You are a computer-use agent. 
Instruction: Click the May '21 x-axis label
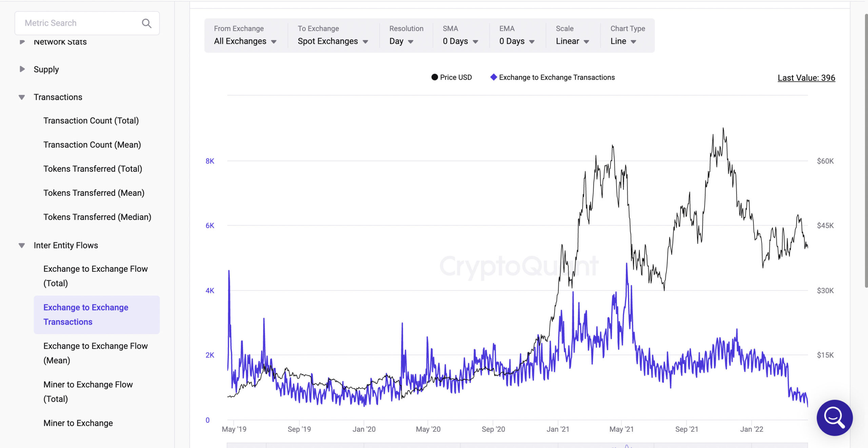point(622,429)
